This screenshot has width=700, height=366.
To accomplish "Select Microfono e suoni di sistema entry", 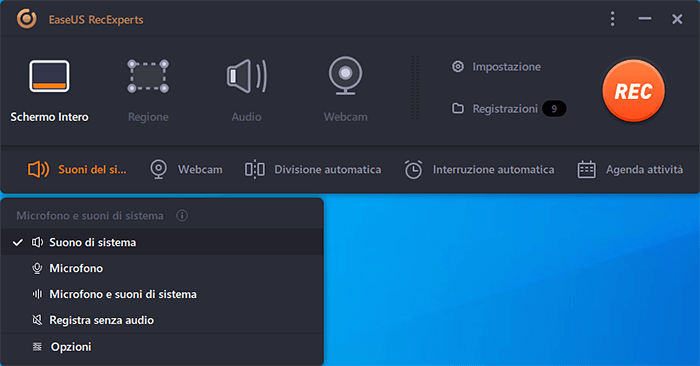I will point(162,294).
